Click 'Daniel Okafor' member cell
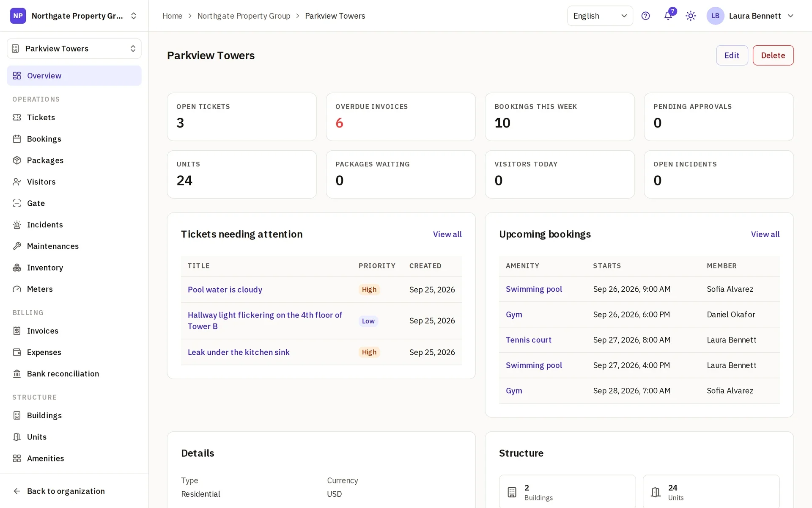Screen dimensions: 812x508 [x=731, y=315]
